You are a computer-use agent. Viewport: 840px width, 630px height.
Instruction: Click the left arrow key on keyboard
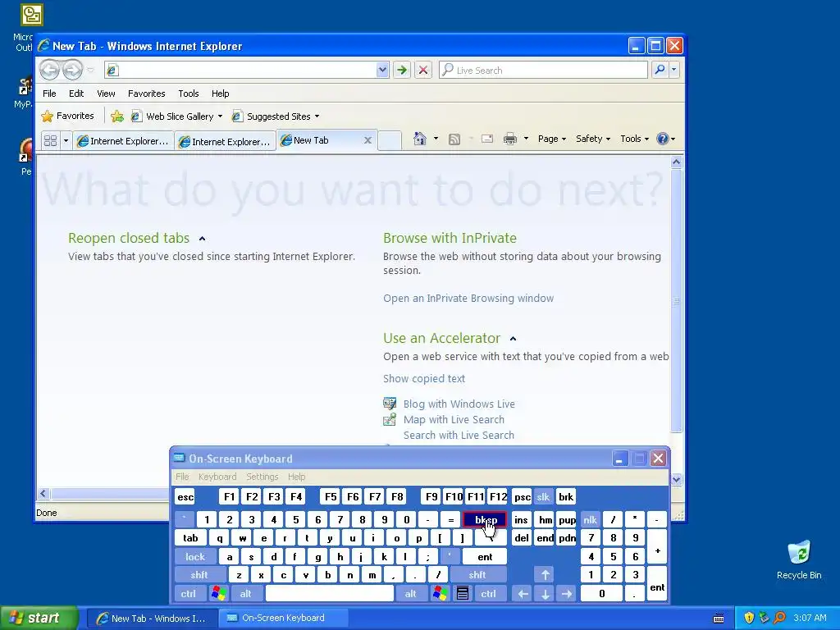click(x=523, y=594)
